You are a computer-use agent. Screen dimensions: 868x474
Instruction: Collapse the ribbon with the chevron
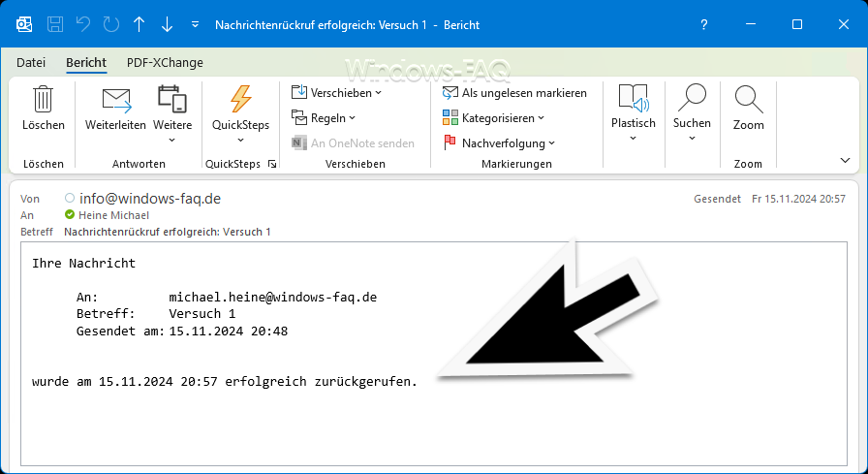coord(845,161)
